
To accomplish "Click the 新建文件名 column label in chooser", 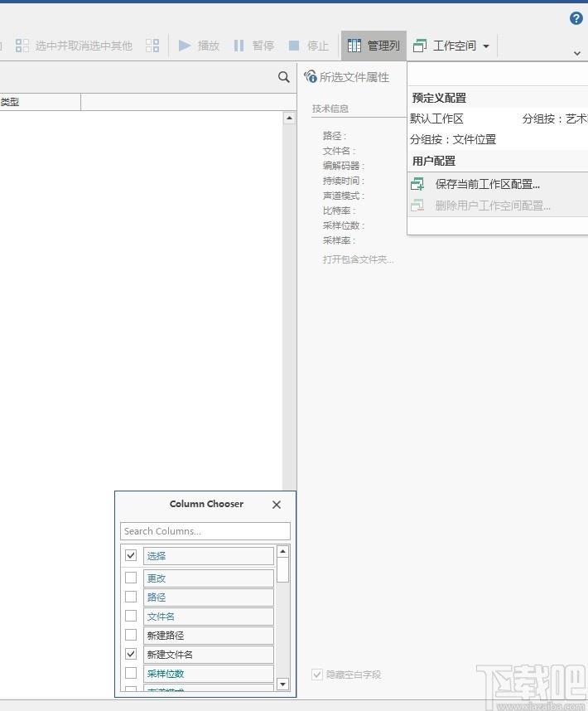I will point(209,655).
